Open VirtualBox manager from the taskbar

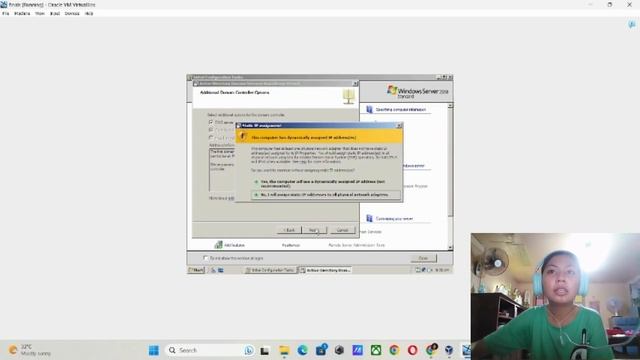(449, 350)
